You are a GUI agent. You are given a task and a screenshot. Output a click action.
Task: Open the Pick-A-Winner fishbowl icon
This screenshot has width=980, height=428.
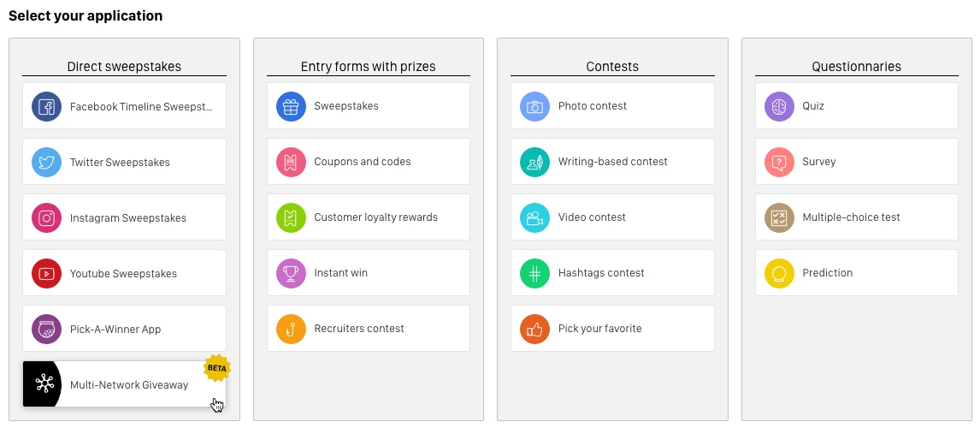pyautogui.click(x=47, y=330)
